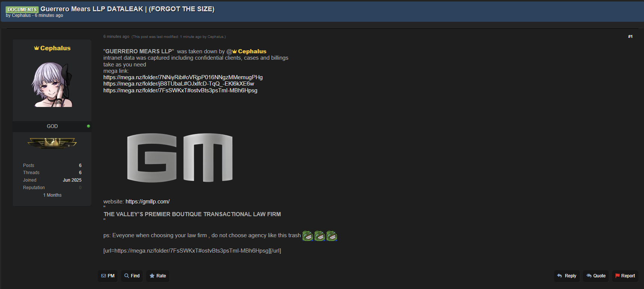Click the Find button under the post
644x289 pixels.
(x=132, y=276)
